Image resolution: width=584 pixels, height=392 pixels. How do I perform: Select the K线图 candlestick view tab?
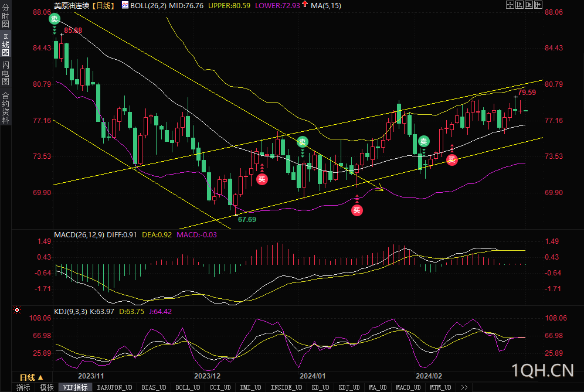coord(5,45)
